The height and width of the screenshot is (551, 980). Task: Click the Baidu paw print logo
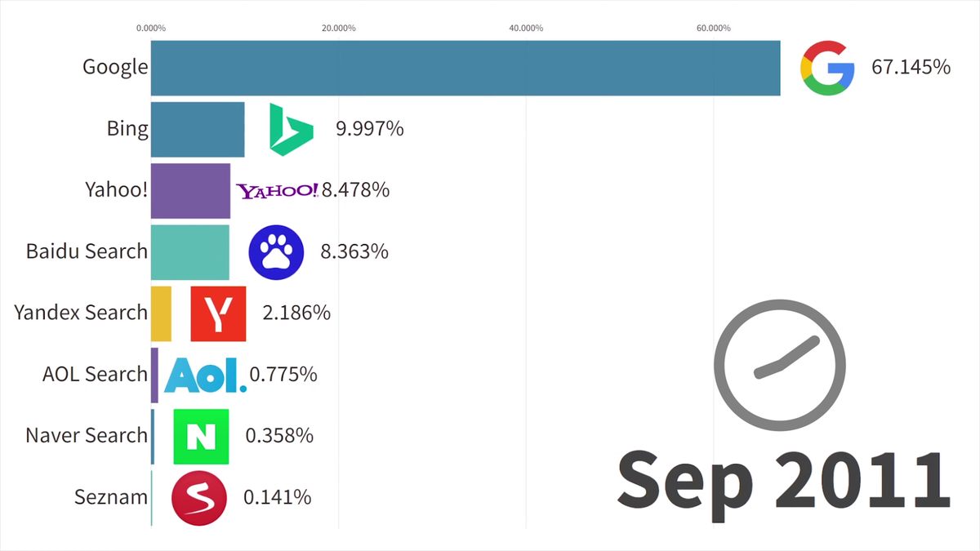pos(276,251)
